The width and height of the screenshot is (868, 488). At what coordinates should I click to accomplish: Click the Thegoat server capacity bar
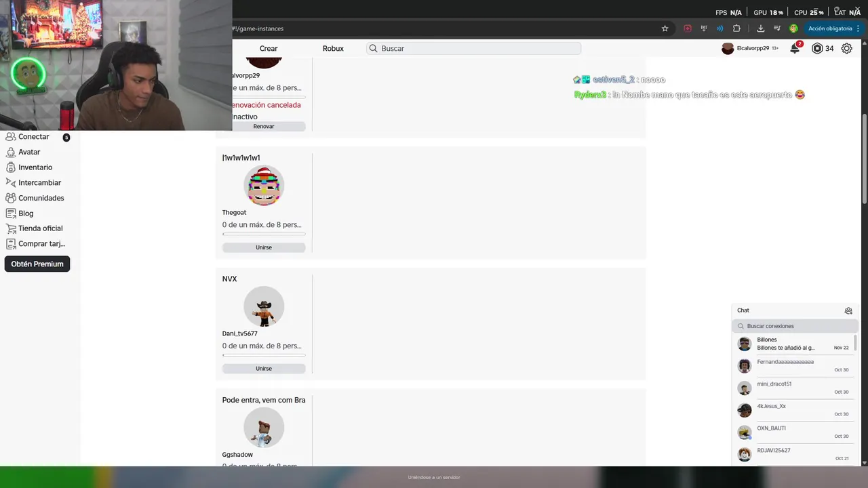(x=264, y=234)
